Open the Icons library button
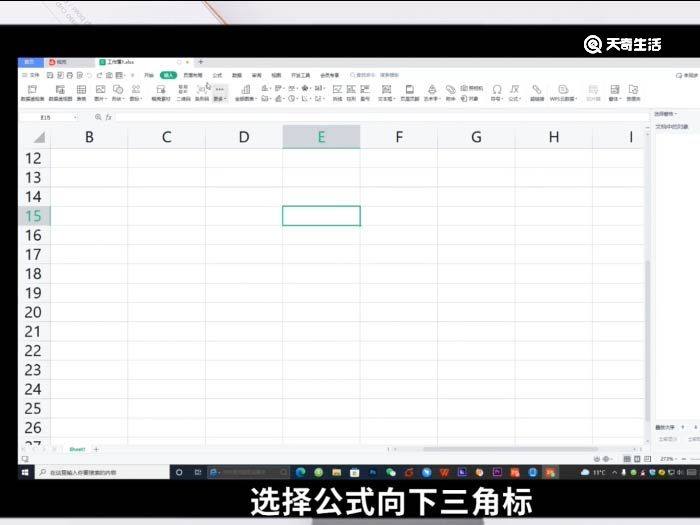The height and width of the screenshot is (525, 700). click(x=136, y=92)
